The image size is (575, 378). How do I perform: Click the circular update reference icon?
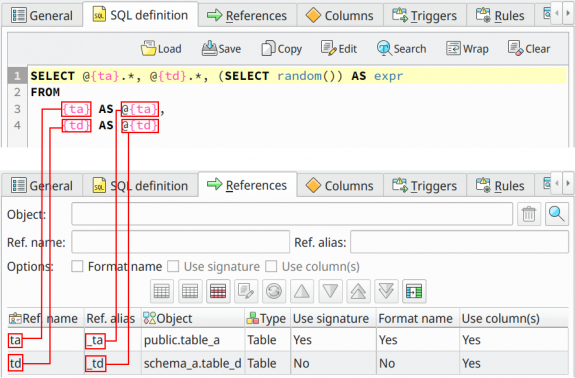click(x=274, y=291)
